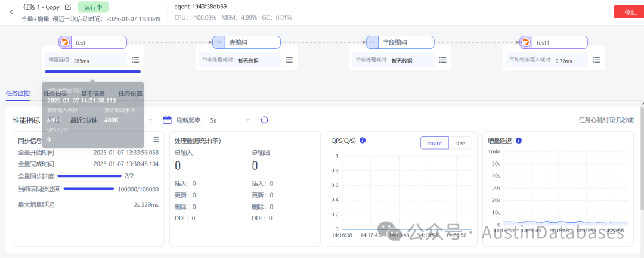Screen dimensions: 644x258
Task: Click the 2s 329ms max delay value
Action: coord(146,204)
